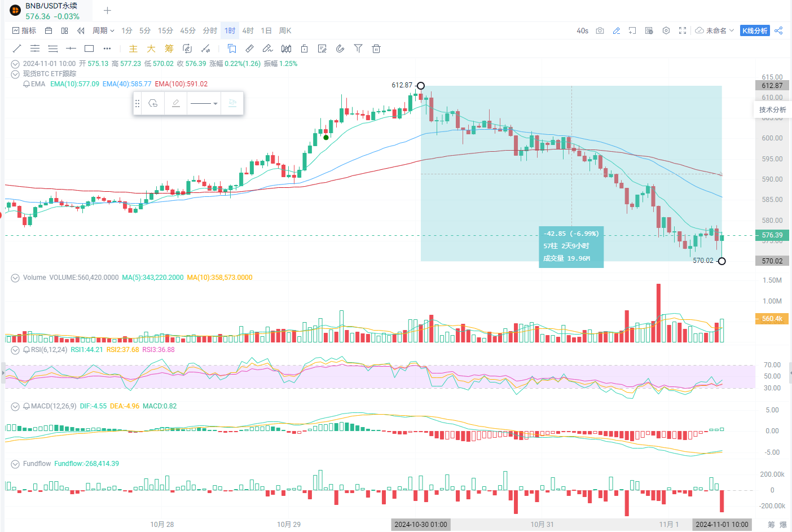Delete drawings with the trash icon

[376, 49]
